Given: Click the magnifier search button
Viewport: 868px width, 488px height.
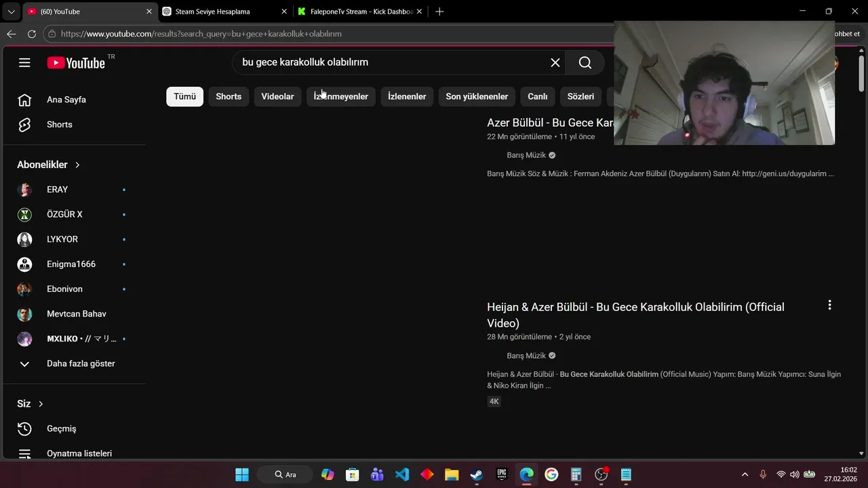Looking at the screenshot, I should (585, 62).
